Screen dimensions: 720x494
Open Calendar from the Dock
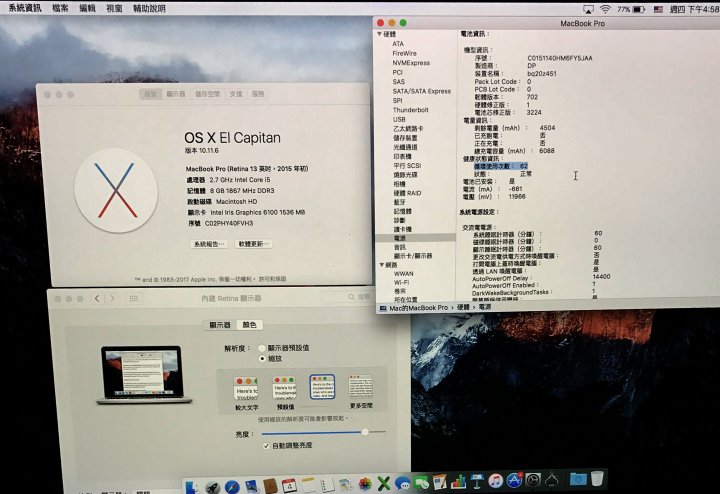[289, 485]
